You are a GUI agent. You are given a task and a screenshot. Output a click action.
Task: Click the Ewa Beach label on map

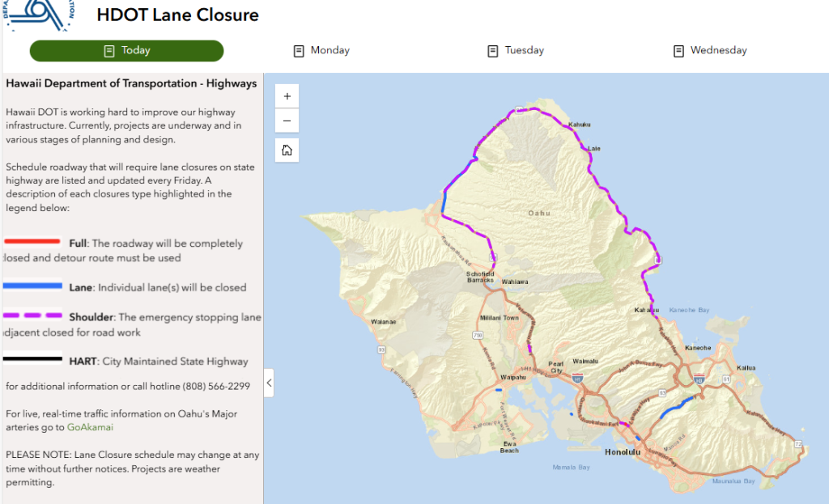(x=510, y=447)
